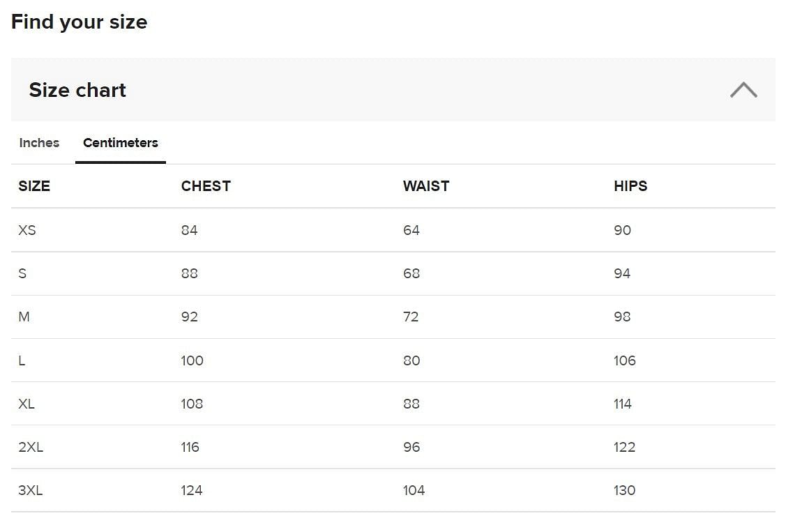Click the chest value 100 for L
Viewport: 786px width, 532px height.
(x=192, y=360)
